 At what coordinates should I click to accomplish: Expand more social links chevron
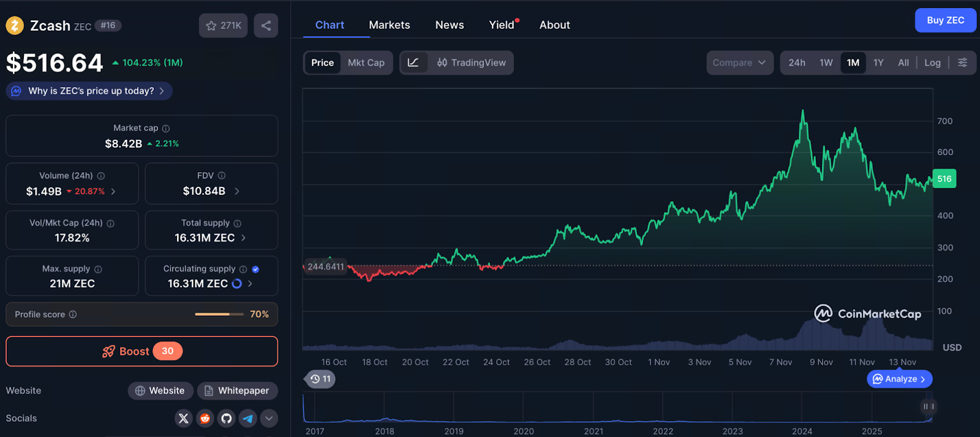pyautogui.click(x=269, y=419)
